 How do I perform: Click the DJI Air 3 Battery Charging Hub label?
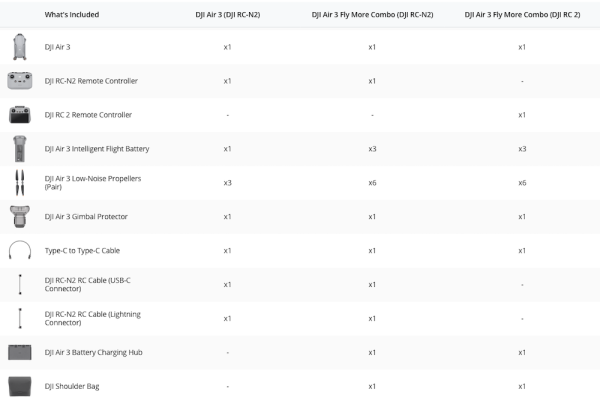[x=91, y=352]
